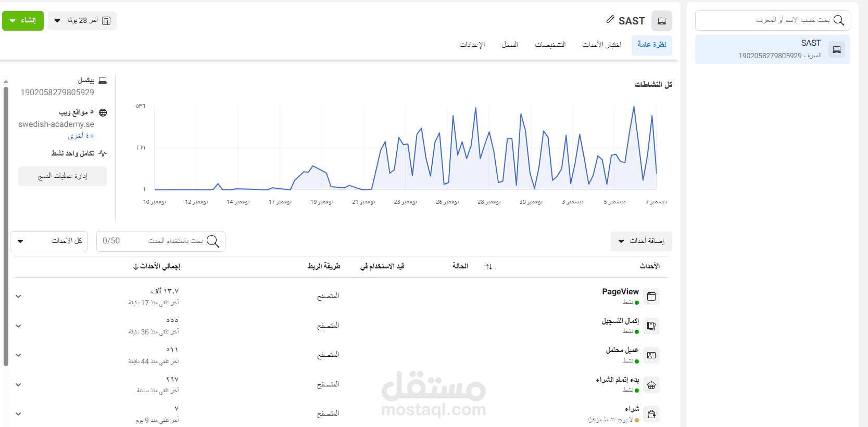Click the calendar icon in the last 28 days selector
868x427 pixels.
pyautogui.click(x=106, y=21)
